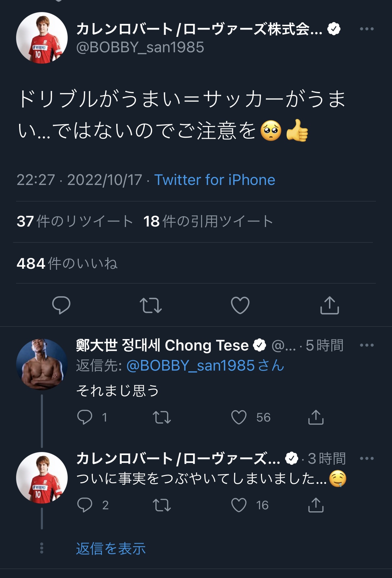Like the main tweet by BOBBY_san1985
The width and height of the screenshot is (392, 578).
240,305
